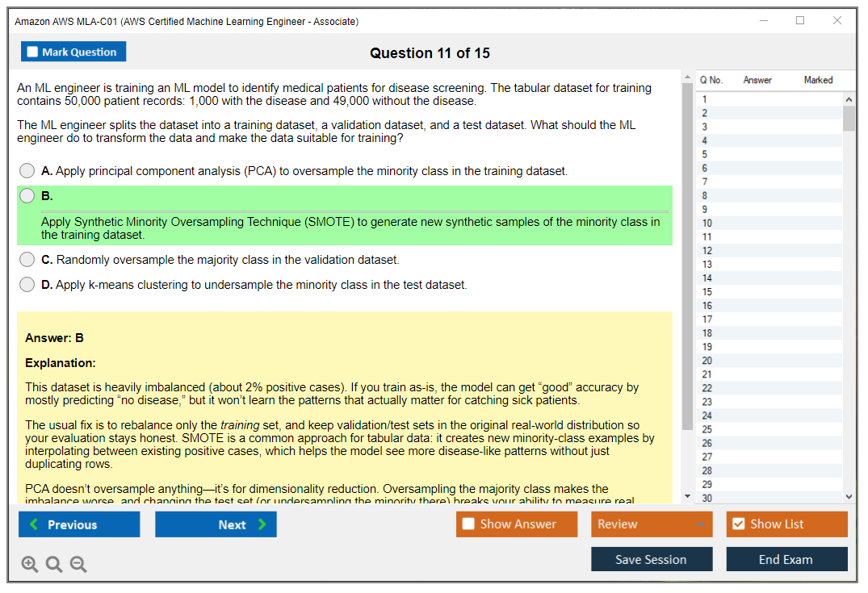Image resolution: width=868 pixels, height=593 pixels.
Task: Click the question list scroll-up arrow
Action: (x=849, y=99)
